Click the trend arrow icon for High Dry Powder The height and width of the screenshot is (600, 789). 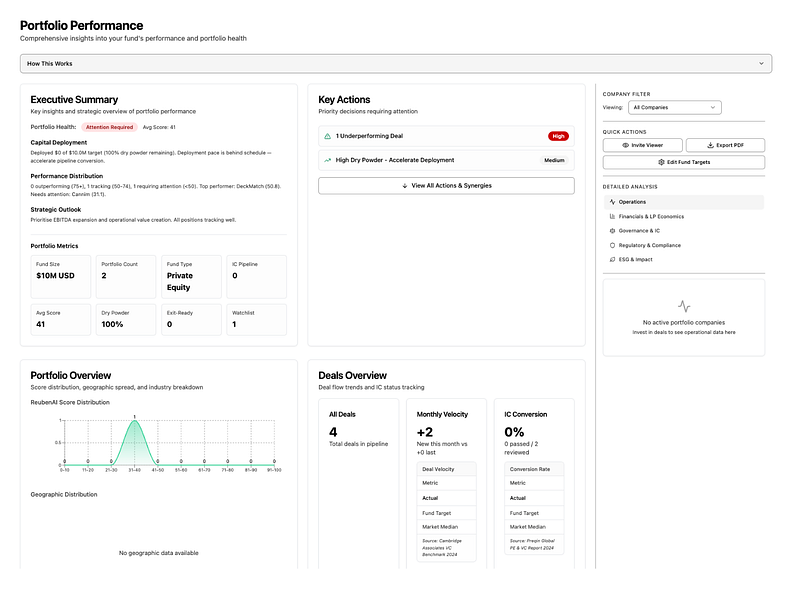328,160
